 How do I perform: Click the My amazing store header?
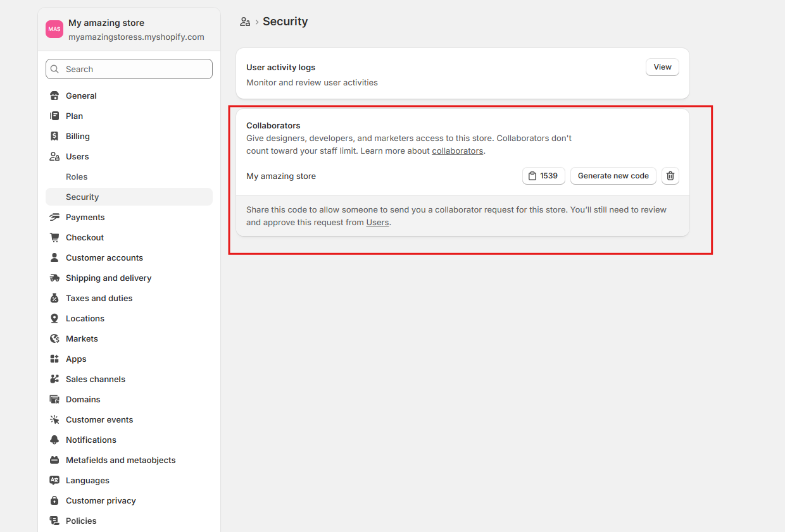(x=106, y=23)
